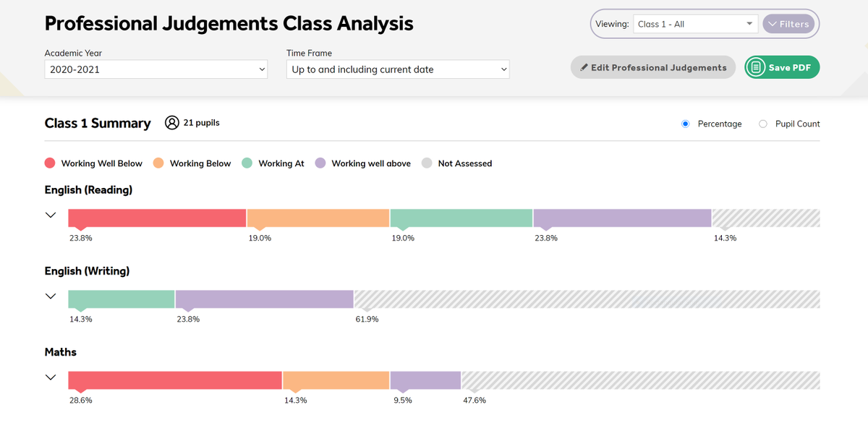Click the orange Working Below legend dot
Viewport: 868px width, 423px height.
click(158, 163)
